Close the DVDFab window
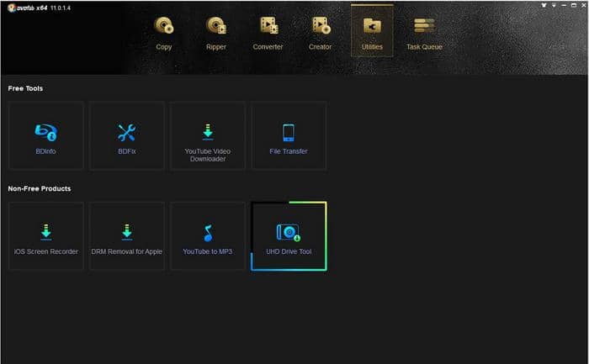 [584, 5]
